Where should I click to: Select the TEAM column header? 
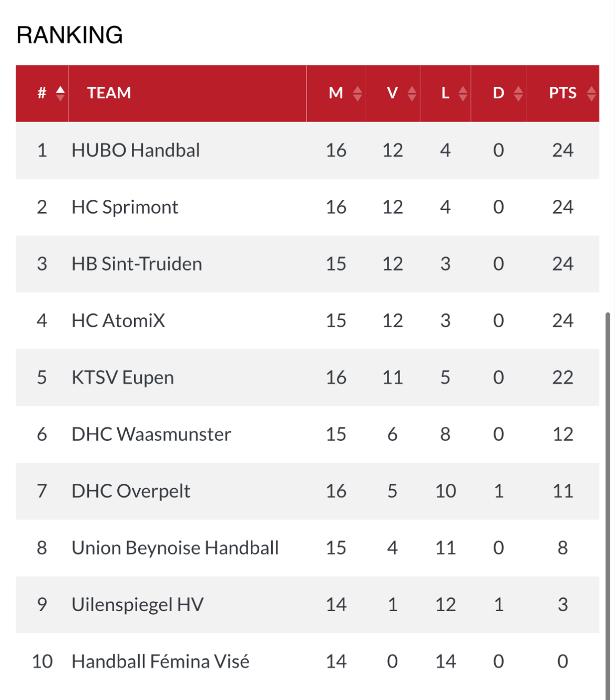(187, 94)
